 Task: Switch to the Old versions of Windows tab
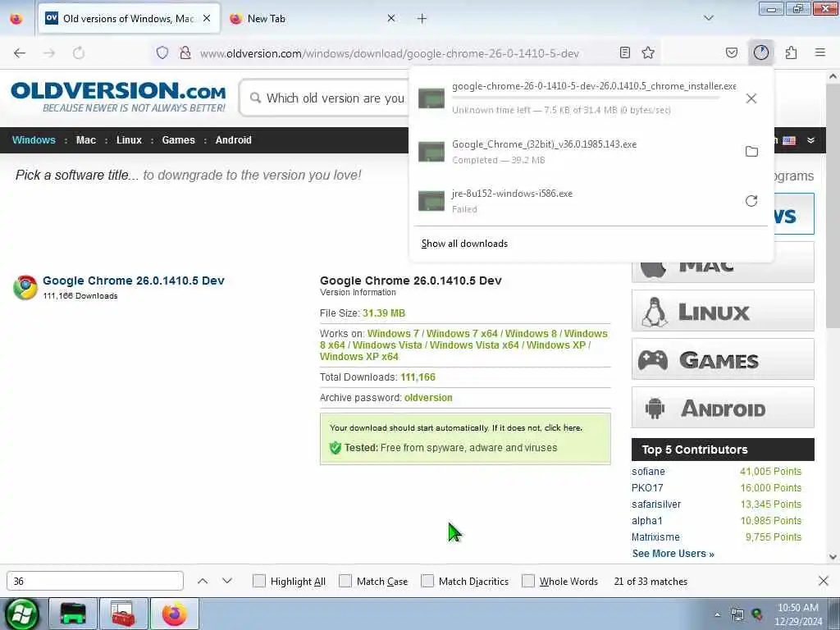pyautogui.click(x=129, y=19)
